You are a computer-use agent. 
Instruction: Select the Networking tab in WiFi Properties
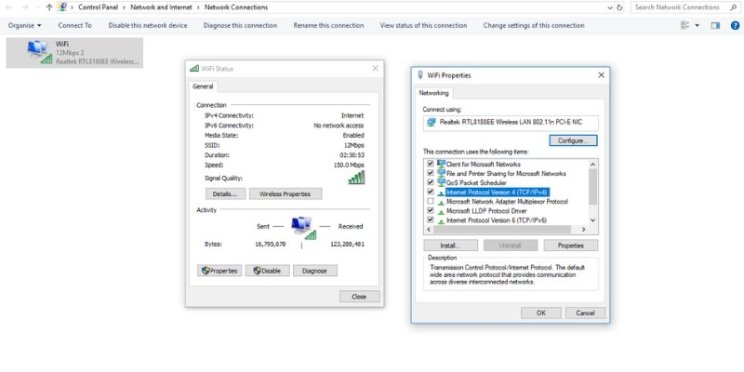(434, 93)
